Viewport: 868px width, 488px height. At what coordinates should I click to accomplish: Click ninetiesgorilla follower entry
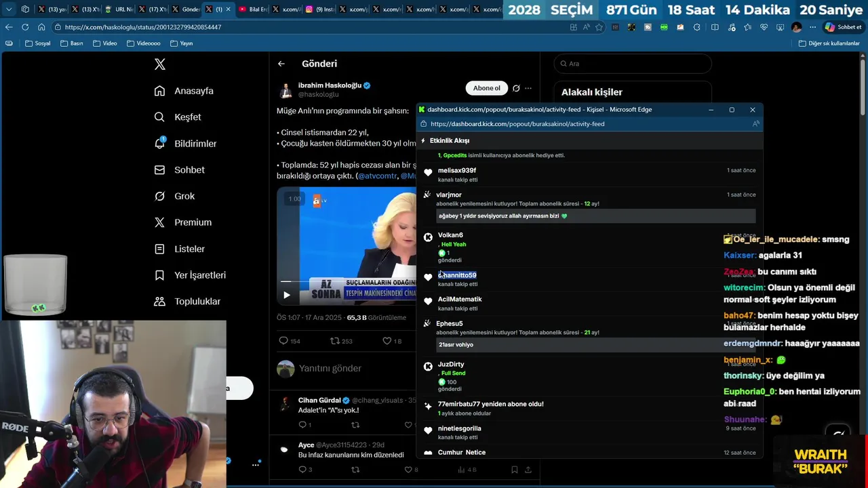459,428
